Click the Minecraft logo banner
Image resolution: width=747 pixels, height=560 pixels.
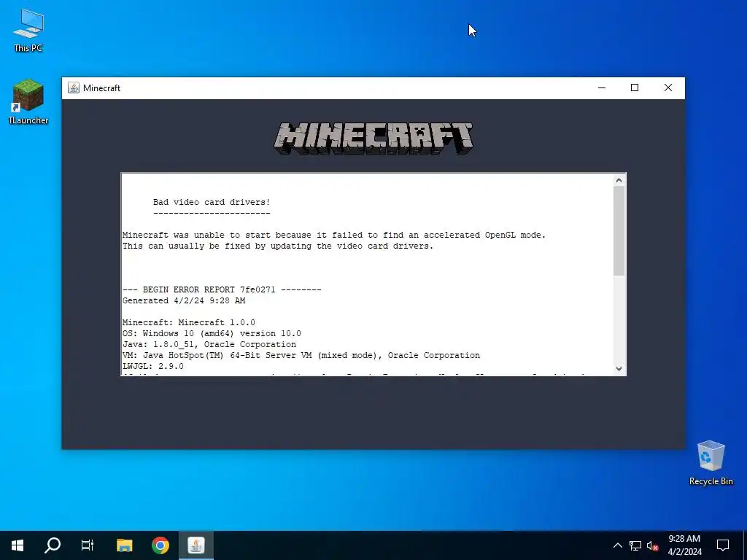click(x=373, y=138)
